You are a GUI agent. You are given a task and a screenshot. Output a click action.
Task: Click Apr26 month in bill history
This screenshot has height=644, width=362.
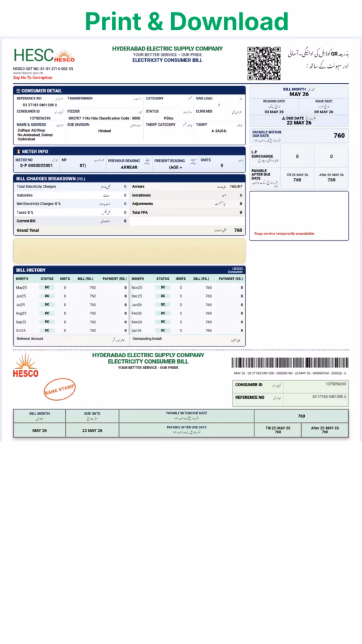click(136, 331)
